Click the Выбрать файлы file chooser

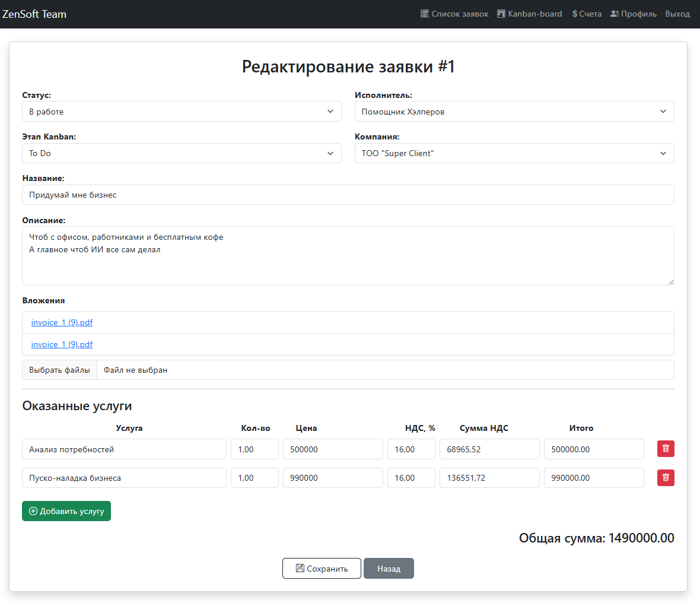pyautogui.click(x=60, y=370)
